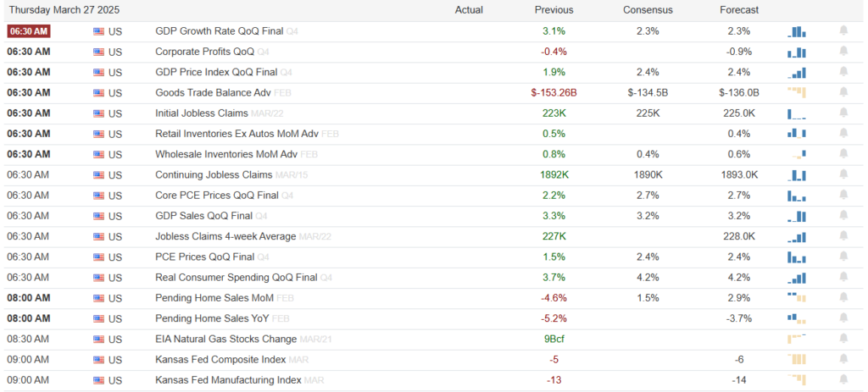Click the Thursday March 27 2025 date header
The width and height of the screenshot is (868, 392).
tap(64, 10)
